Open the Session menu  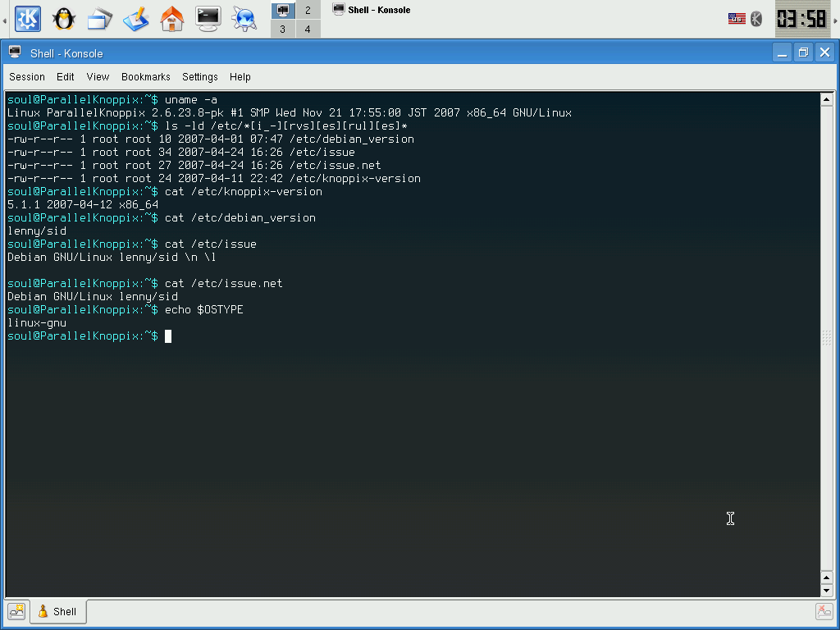(x=27, y=76)
